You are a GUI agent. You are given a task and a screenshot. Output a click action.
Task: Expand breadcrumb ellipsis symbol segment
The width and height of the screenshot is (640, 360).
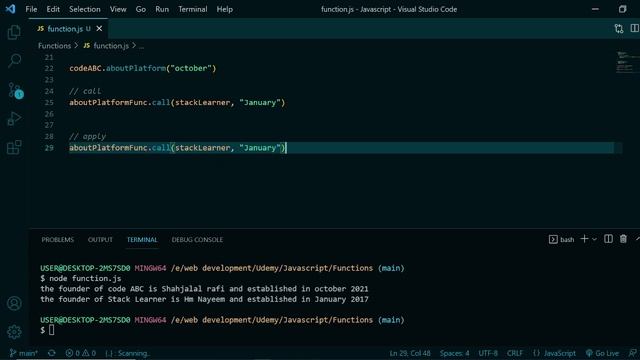(x=141, y=46)
